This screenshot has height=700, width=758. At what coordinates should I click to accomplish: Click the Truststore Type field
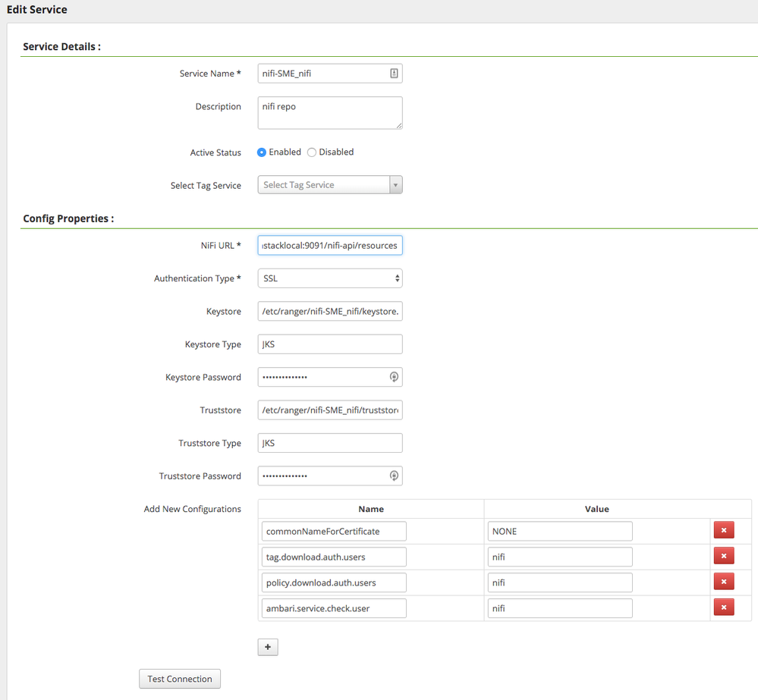click(329, 443)
